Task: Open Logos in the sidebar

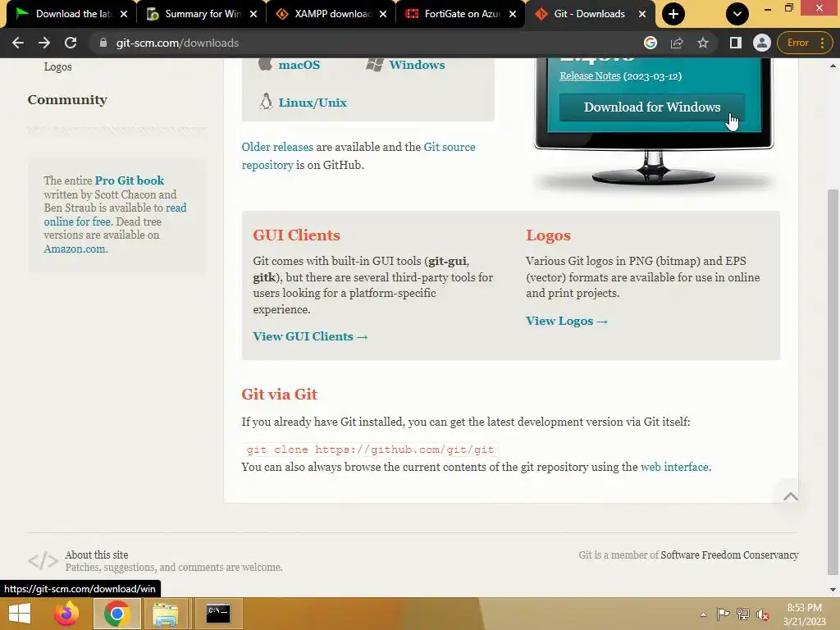Action: (x=58, y=67)
